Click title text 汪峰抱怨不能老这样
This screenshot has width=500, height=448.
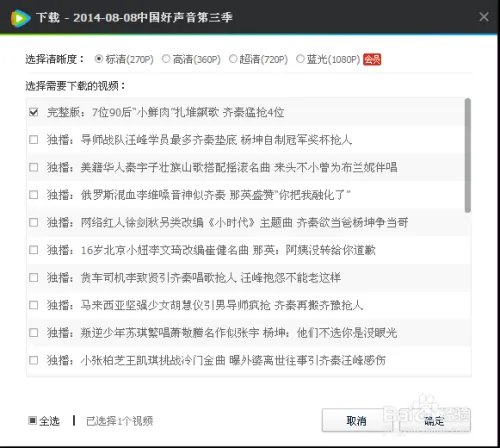tap(291, 277)
